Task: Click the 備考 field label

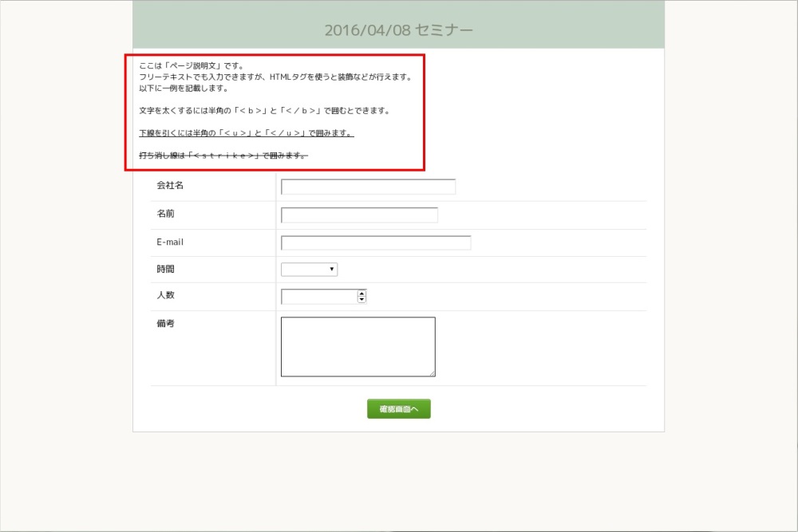Action: [165, 324]
